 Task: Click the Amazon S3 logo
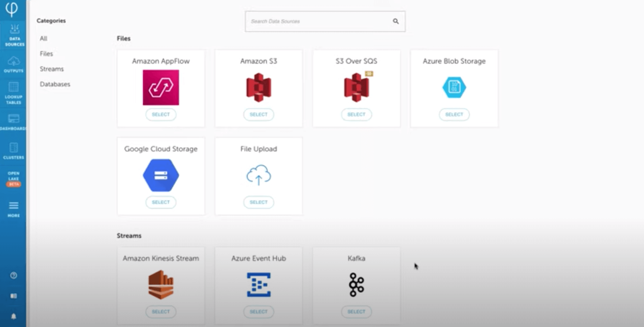click(259, 88)
